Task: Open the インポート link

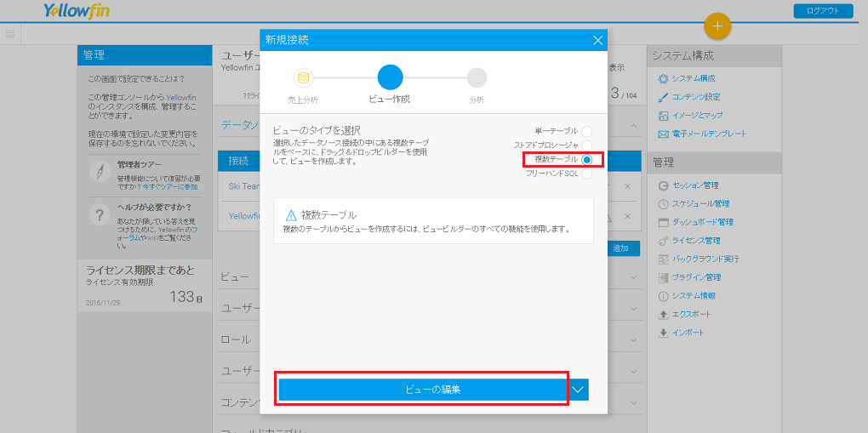Action: coord(688,333)
